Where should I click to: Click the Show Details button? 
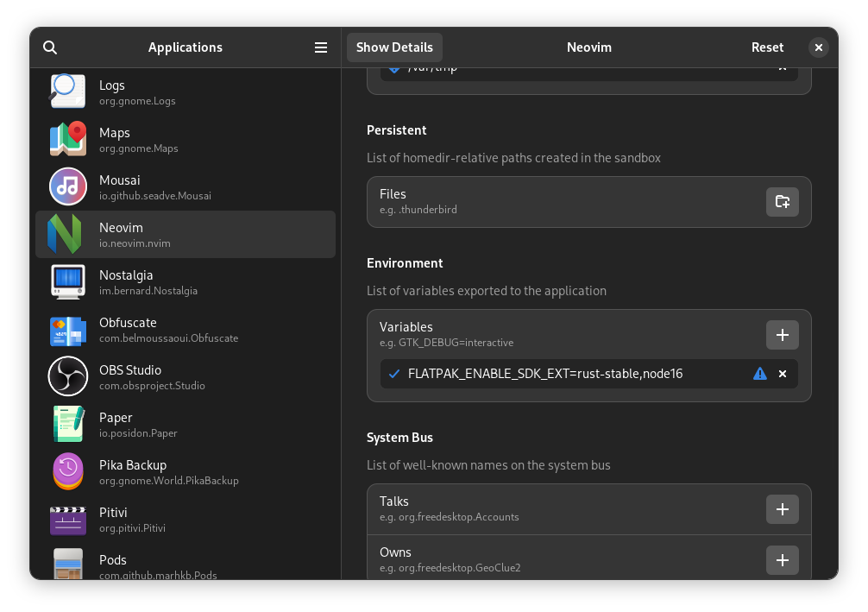[394, 47]
